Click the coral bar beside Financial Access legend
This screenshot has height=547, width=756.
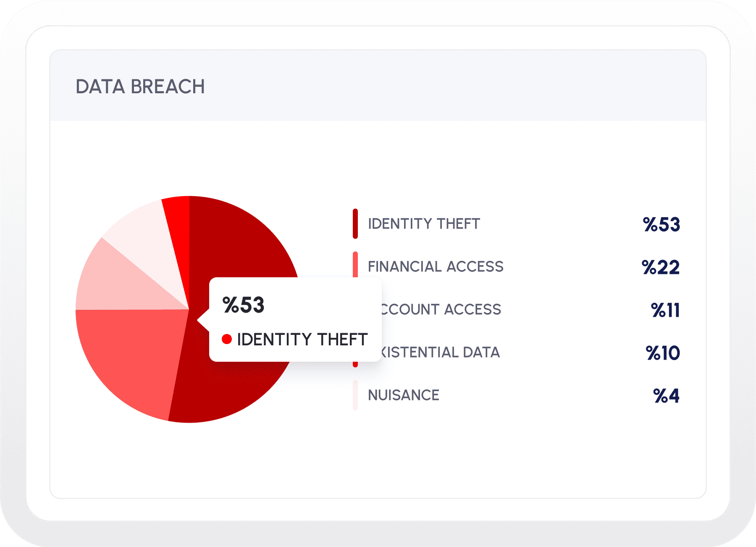(x=355, y=264)
